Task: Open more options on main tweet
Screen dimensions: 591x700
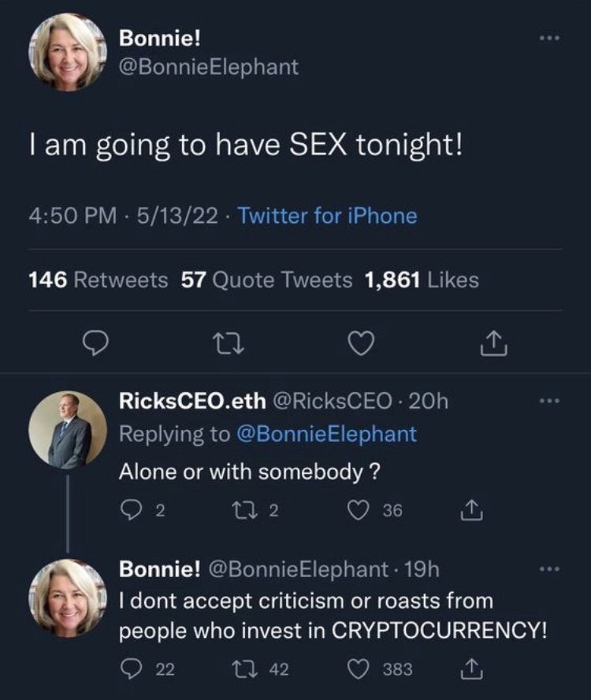Action: coord(549,39)
